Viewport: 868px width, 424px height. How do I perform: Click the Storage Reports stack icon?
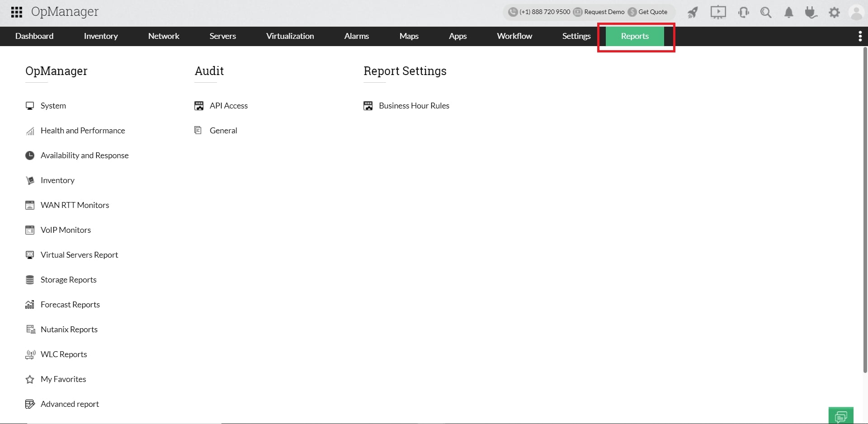click(30, 279)
